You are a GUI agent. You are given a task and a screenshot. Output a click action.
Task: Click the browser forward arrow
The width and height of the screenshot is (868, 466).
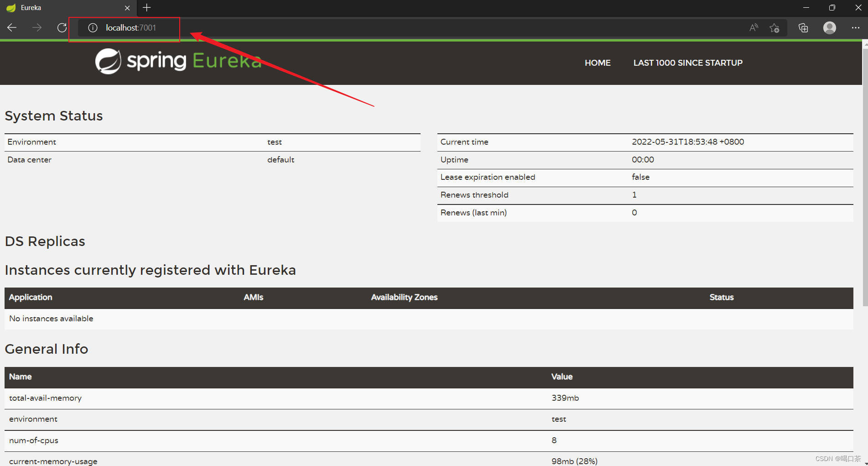click(x=37, y=28)
